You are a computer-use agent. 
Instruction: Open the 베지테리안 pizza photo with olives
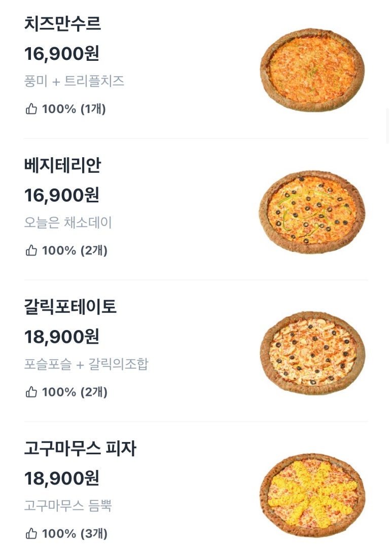click(312, 212)
